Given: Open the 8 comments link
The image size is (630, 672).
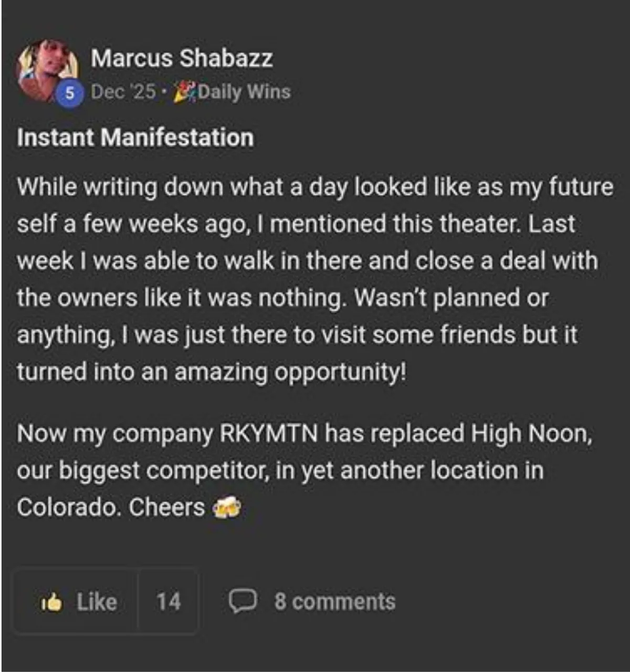Looking at the screenshot, I should click(334, 602).
